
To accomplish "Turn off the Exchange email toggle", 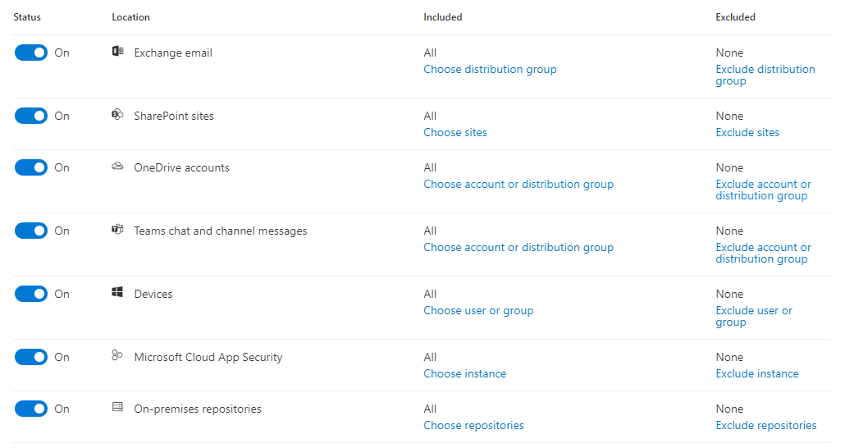I will pyautogui.click(x=31, y=53).
